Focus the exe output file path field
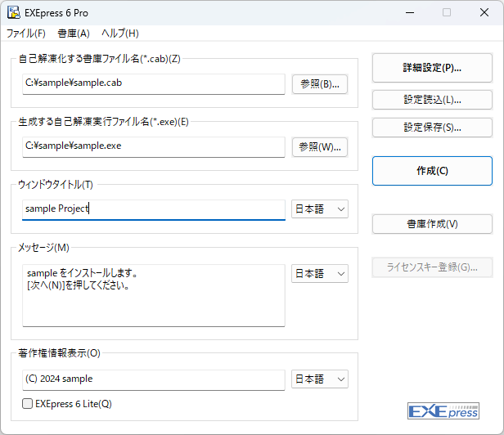This screenshot has width=504, height=435. click(x=154, y=147)
